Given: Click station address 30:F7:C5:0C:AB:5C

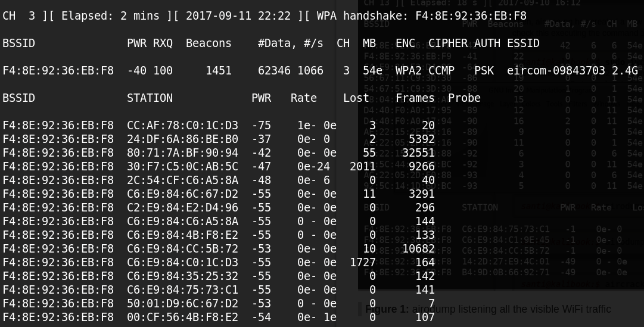Looking at the screenshot, I should click(x=182, y=167).
